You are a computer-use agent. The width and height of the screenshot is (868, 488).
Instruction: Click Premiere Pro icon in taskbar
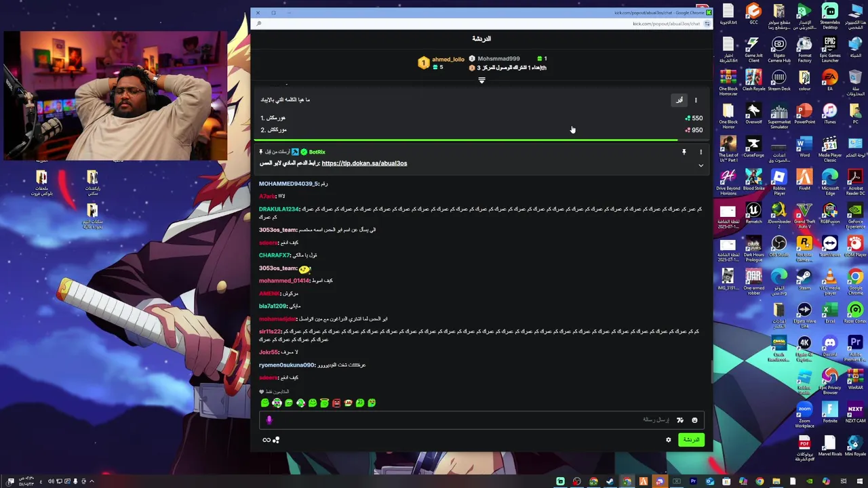693,482
